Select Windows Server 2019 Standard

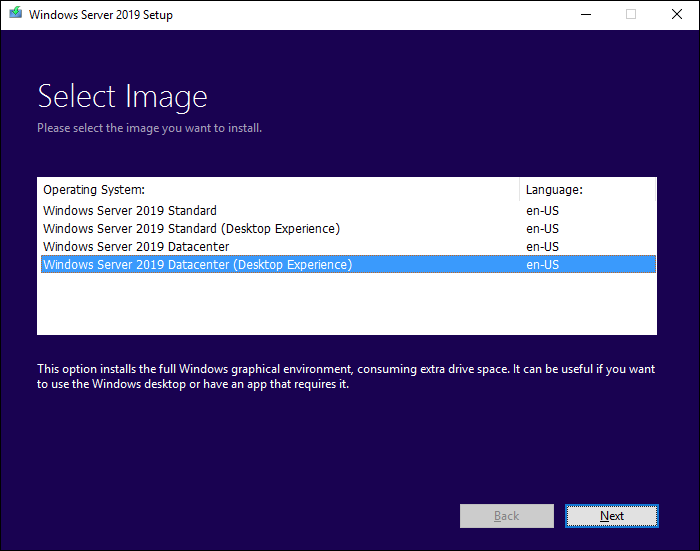coord(130,211)
